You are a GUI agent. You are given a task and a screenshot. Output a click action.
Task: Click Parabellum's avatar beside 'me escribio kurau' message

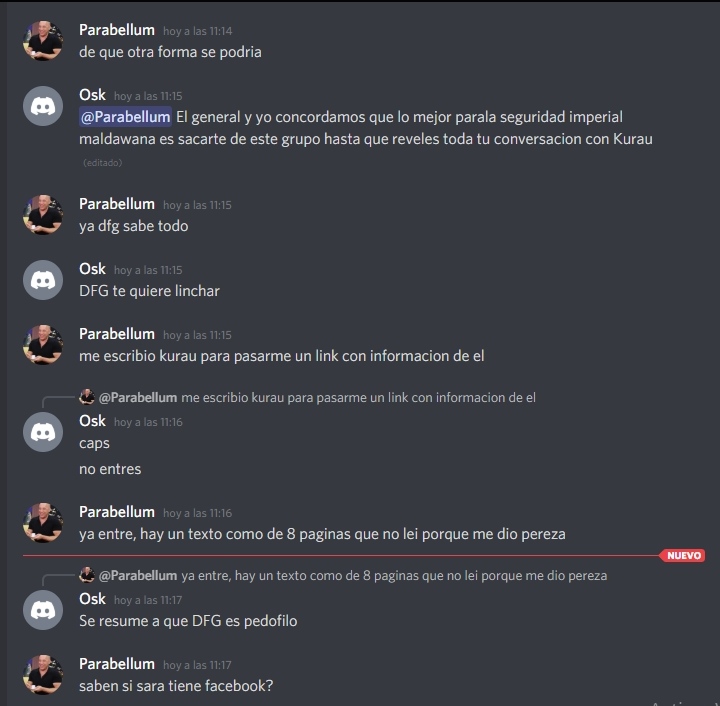pos(43,345)
